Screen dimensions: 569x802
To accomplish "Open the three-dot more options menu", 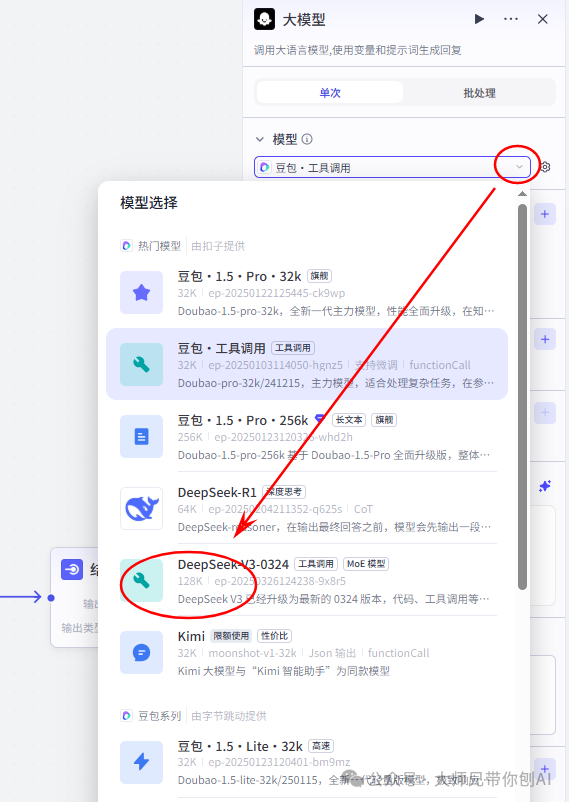I will [x=511, y=19].
